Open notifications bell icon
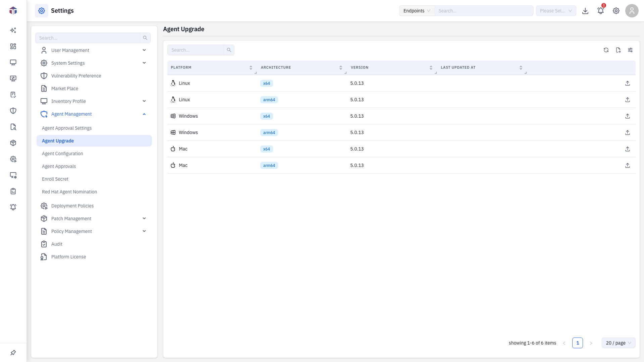Viewport: 644px width, 362px height. click(x=601, y=11)
